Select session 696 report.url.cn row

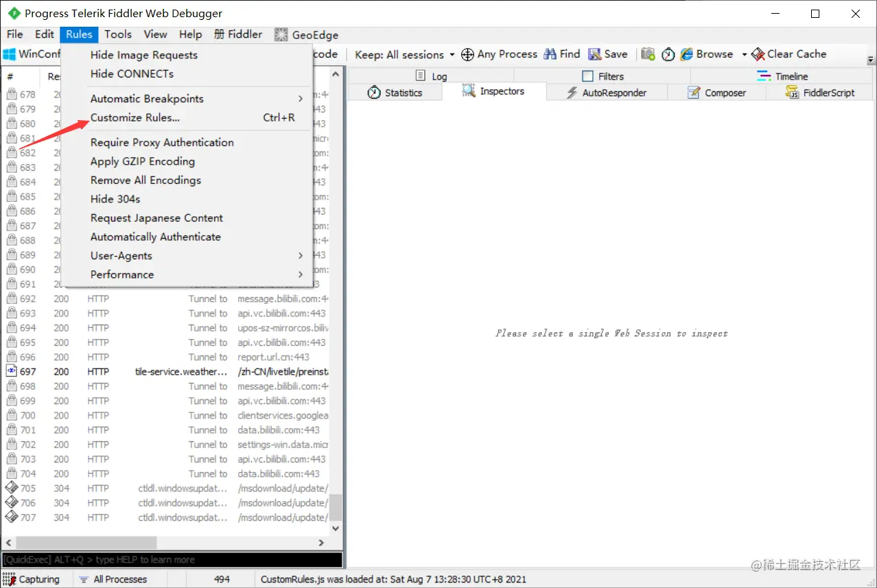[166, 357]
